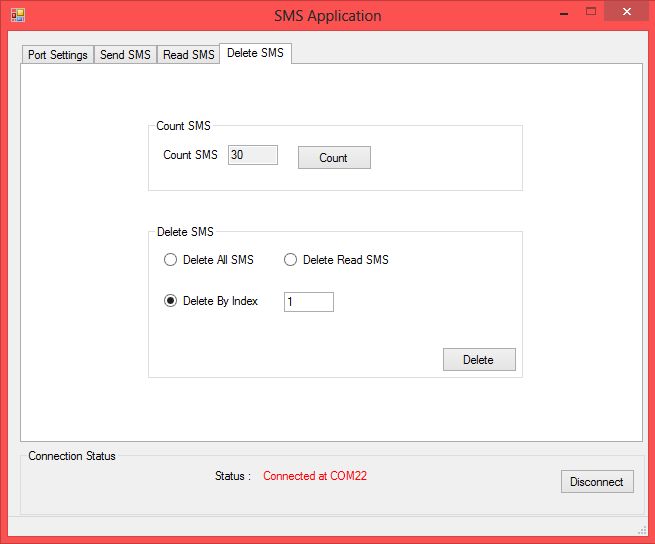Click the 'Connected at COM22' status text
Viewport: 655px width, 544px height.
pos(315,476)
